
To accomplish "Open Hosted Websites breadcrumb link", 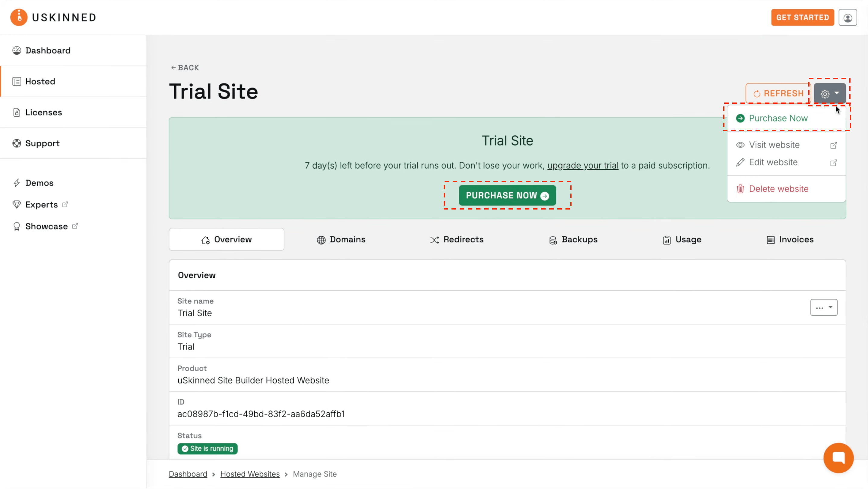I will coord(250,474).
